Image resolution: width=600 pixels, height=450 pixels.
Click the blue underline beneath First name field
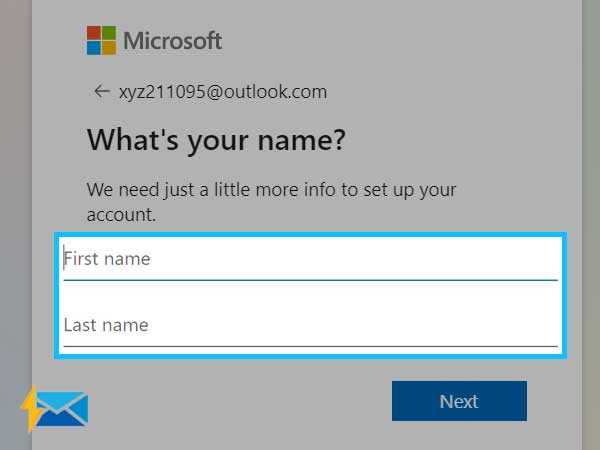pyautogui.click(x=310, y=280)
